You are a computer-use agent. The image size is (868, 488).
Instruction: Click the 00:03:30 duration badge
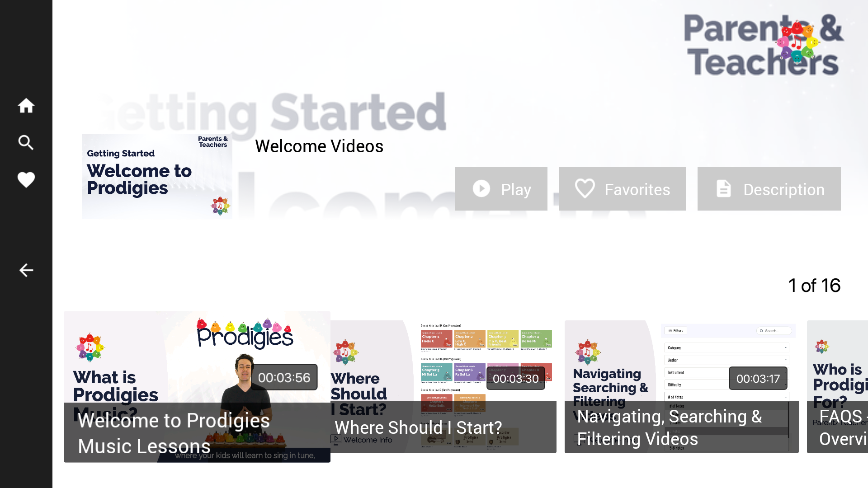[x=516, y=379]
